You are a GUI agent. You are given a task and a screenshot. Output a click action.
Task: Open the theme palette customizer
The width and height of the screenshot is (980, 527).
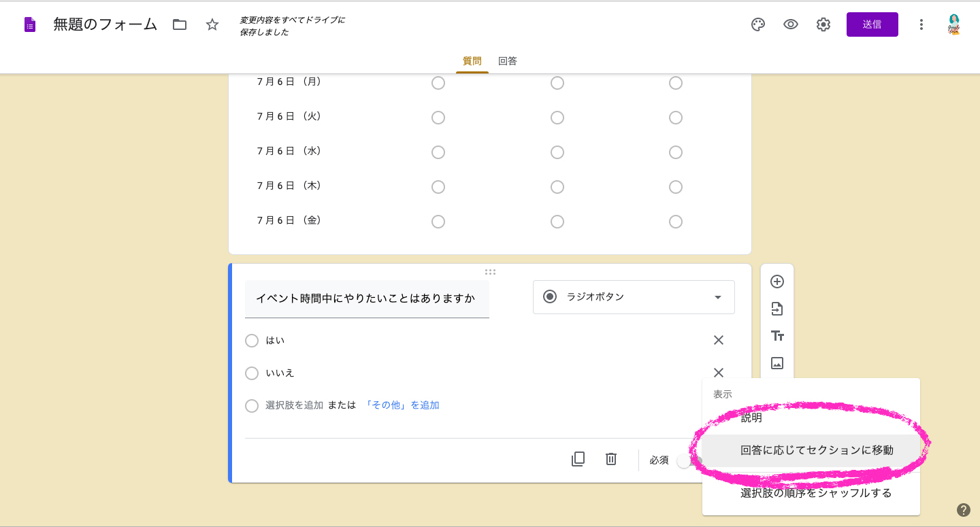[x=758, y=24]
